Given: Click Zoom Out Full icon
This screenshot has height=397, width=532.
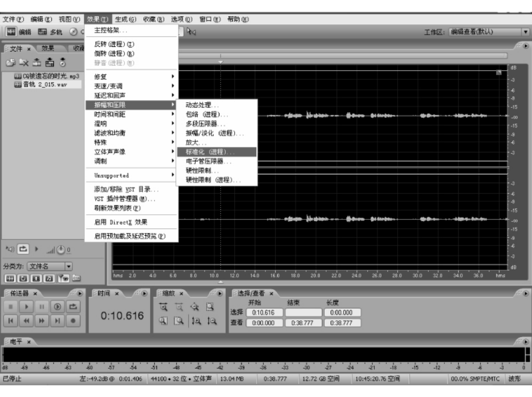Looking at the screenshot, I should pyautogui.click(x=194, y=307).
